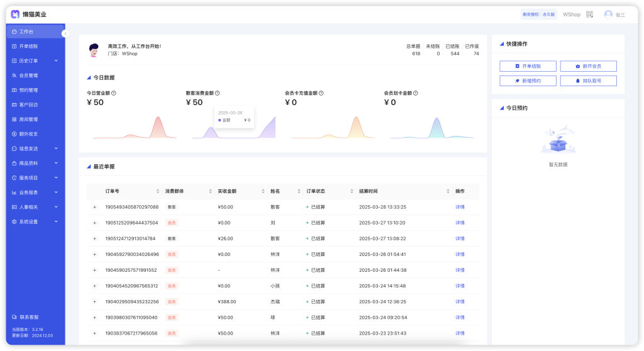Expand the 人事相关 chevron
644x351 pixels.
pyautogui.click(x=56, y=207)
